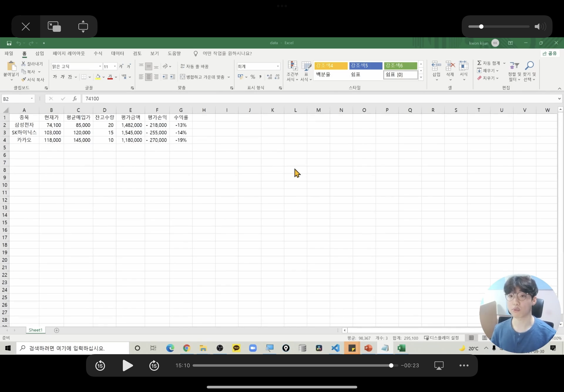Expand the cell styles gallery

click(421, 77)
